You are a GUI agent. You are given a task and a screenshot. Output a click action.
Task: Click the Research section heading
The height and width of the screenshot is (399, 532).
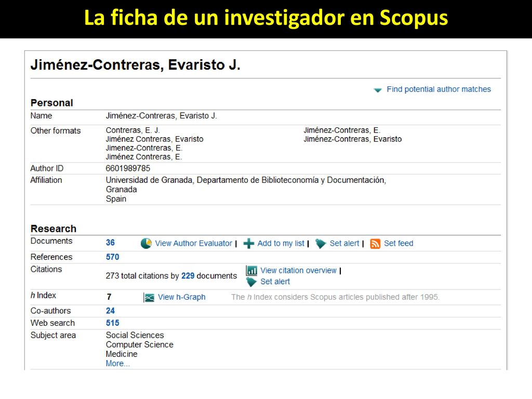point(54,229)
